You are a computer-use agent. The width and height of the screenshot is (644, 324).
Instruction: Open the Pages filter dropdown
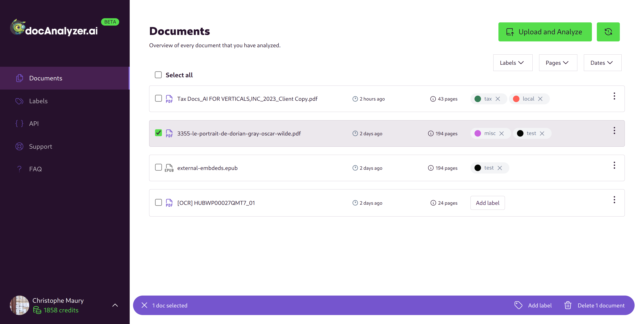558,63
